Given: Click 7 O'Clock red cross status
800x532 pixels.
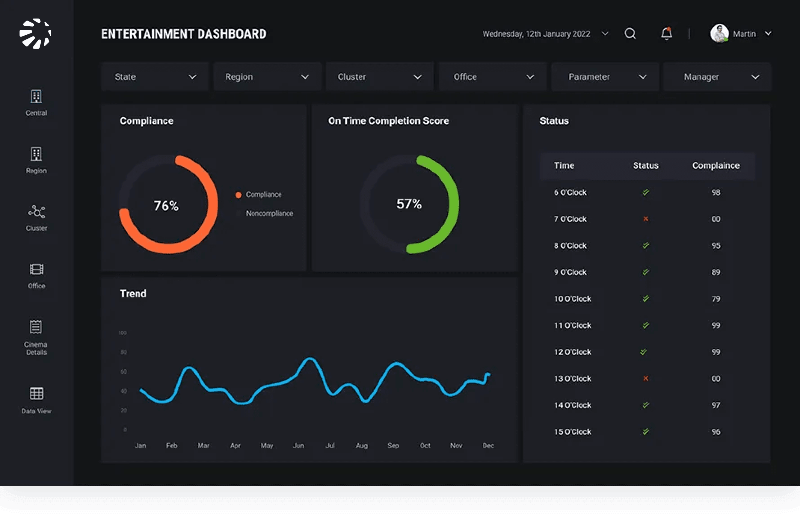Looking at the screenshot, I should 646,219.
